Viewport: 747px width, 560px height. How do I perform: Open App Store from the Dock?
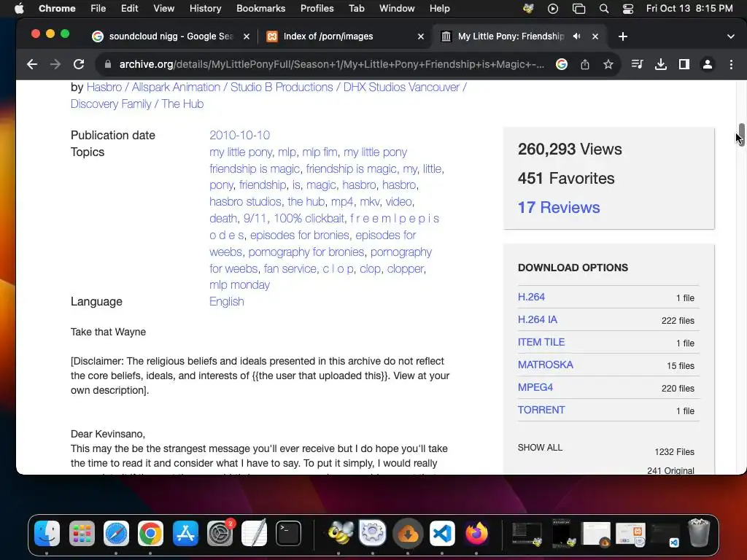(x=185, y=533)
